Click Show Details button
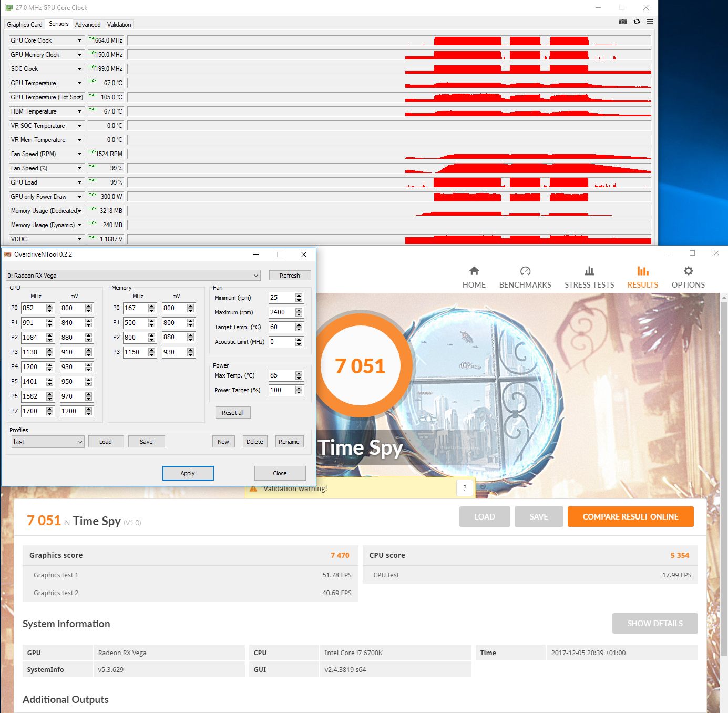The image size is (728, 713). (x=655, y=623)
